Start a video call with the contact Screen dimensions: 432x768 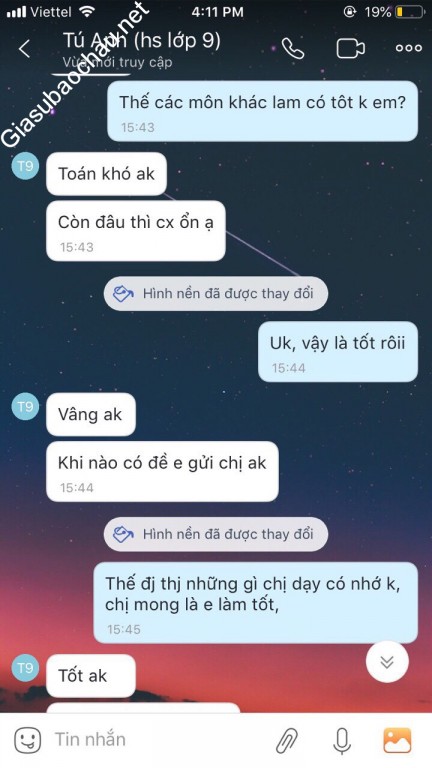coord(350,48)
